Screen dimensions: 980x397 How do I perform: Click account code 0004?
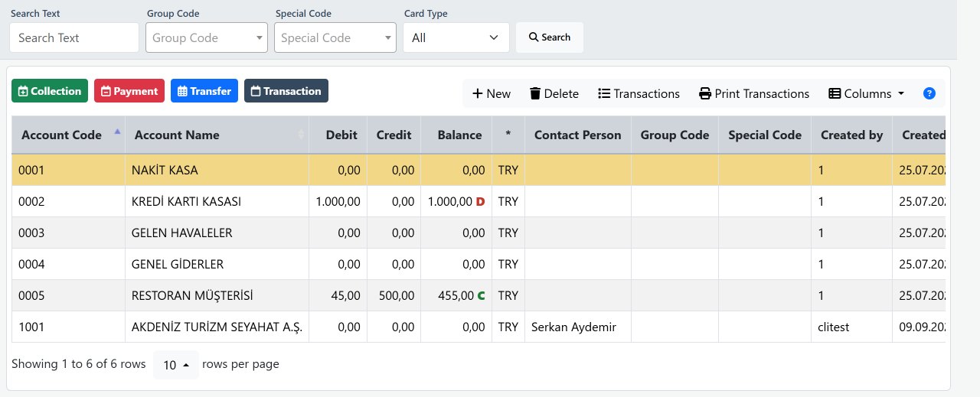click(x=31, y=264)
